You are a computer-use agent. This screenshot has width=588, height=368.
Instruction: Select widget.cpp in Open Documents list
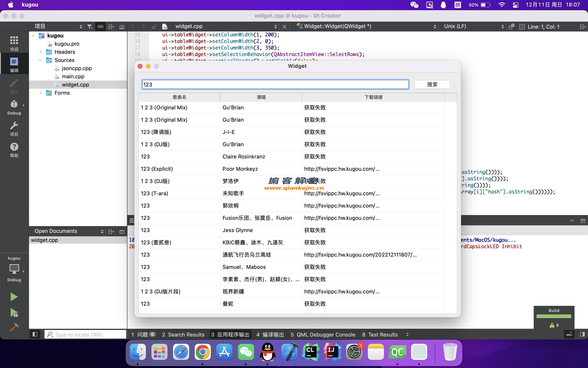pos(78,240)
